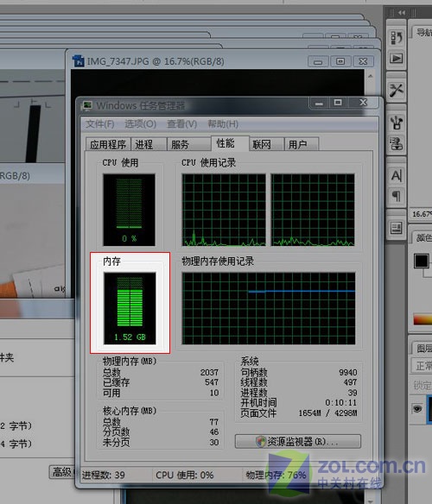
Task: Collapse dock using the double-arrow icon
Action: [402, 13]
